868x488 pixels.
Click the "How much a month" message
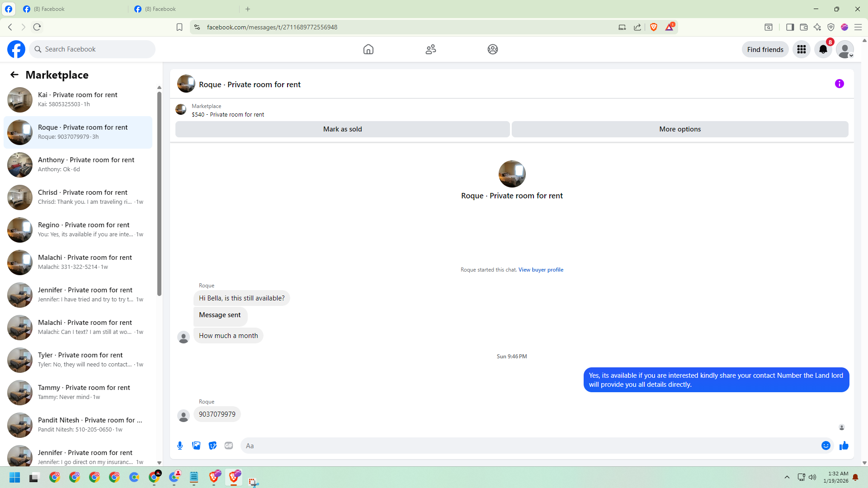click(228, 336)
